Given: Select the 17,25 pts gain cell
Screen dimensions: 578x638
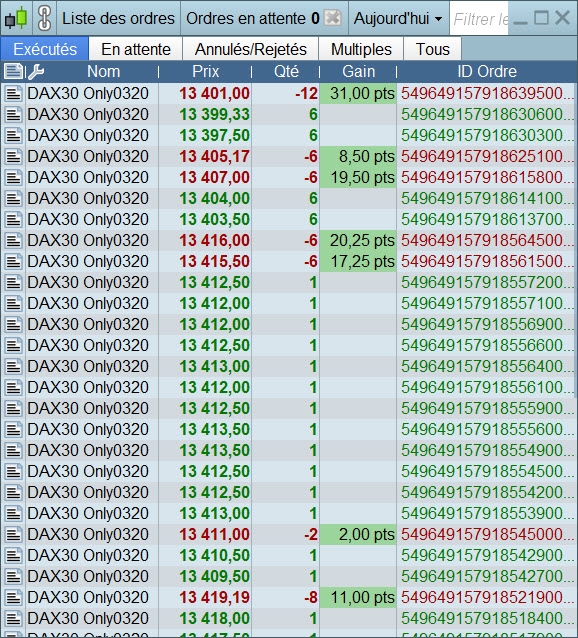Looking at the screenshot, I should click(358, 262).
